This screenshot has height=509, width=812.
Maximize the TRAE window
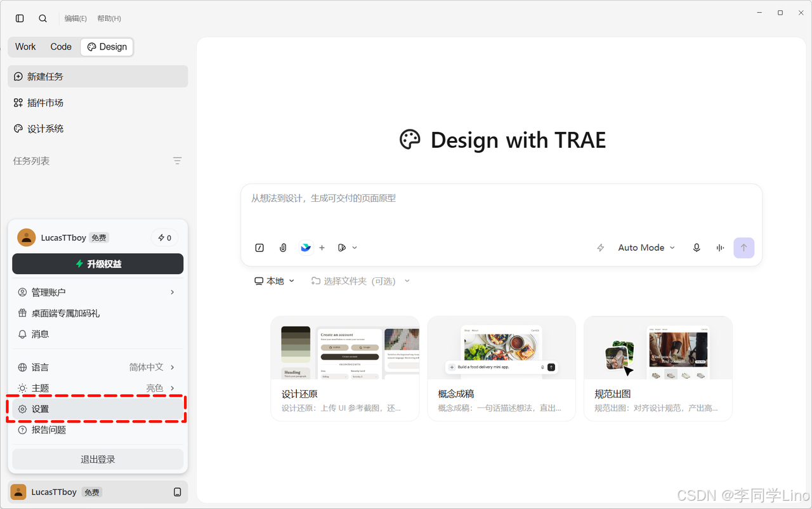[780, 12]
